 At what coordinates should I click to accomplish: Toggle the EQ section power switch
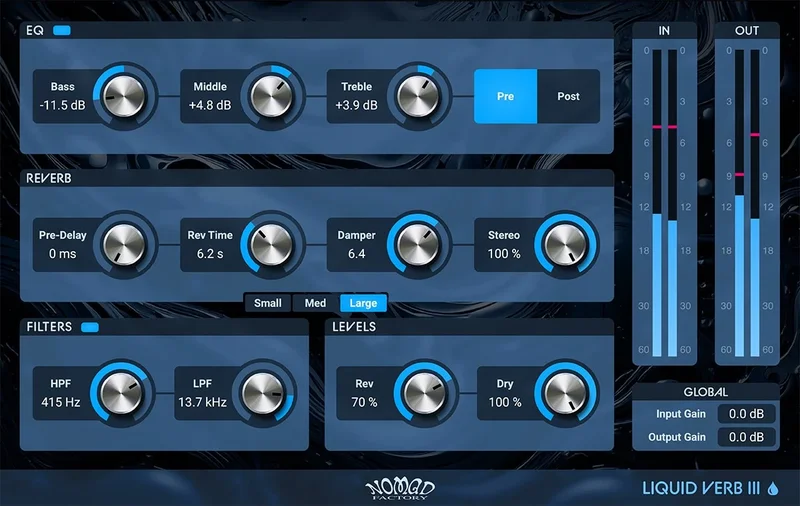coord(62,31)
